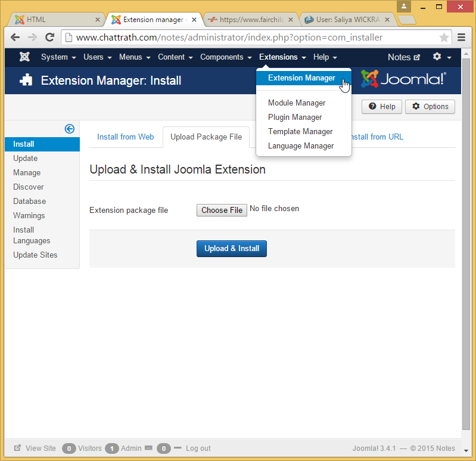This screenshot has width=476, height=461.
Task: Click the Joomla logo icon in admin bar
Action: click(x=24, y=57)
